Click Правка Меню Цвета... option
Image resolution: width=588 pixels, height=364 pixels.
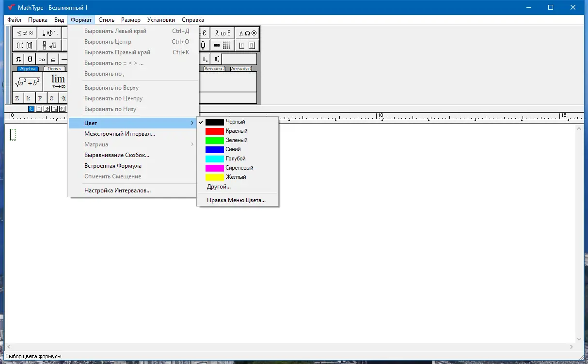[236, 200]
